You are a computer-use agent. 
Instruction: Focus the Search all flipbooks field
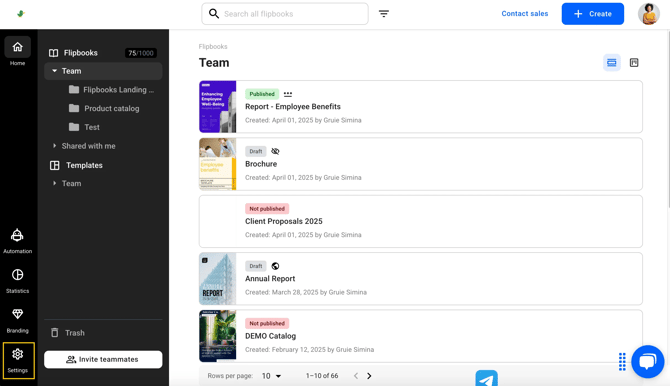(x=285, y=14)
